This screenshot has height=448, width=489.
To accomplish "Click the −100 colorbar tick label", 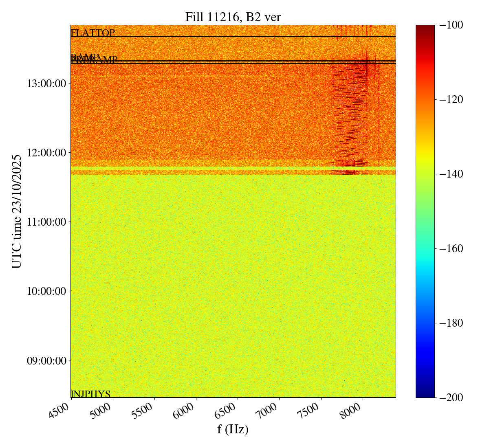I will point(451,25).
